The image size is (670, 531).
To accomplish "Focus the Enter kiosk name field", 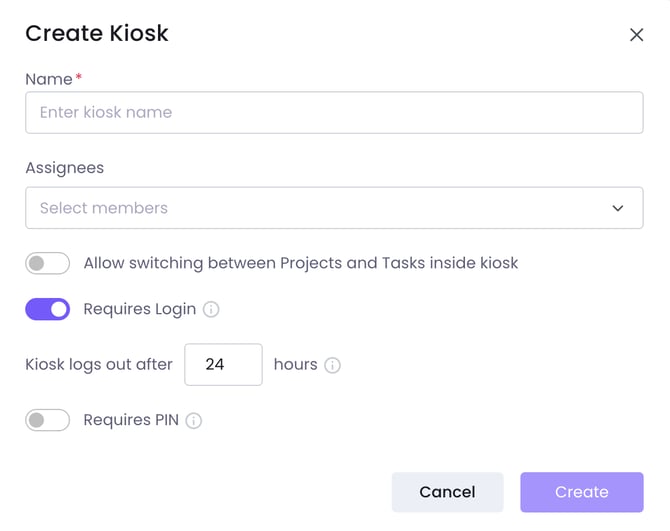I will (334, 113).
